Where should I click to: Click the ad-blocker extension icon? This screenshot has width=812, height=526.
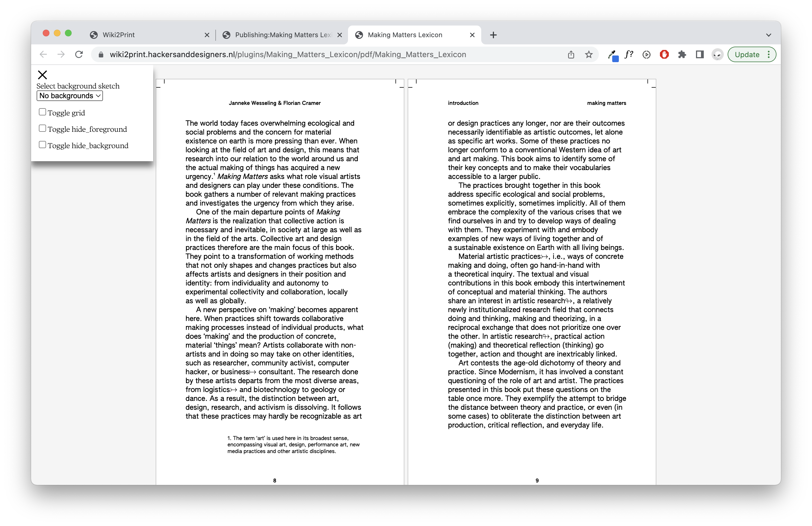[x=664, y=54]
